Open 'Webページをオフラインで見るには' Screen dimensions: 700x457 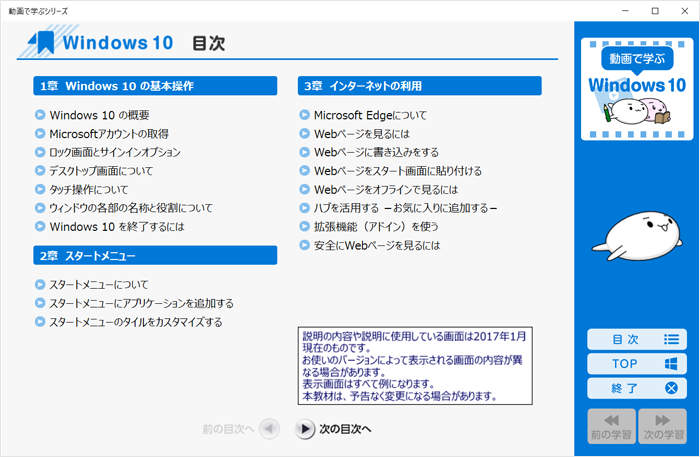[x=386, y=190]
